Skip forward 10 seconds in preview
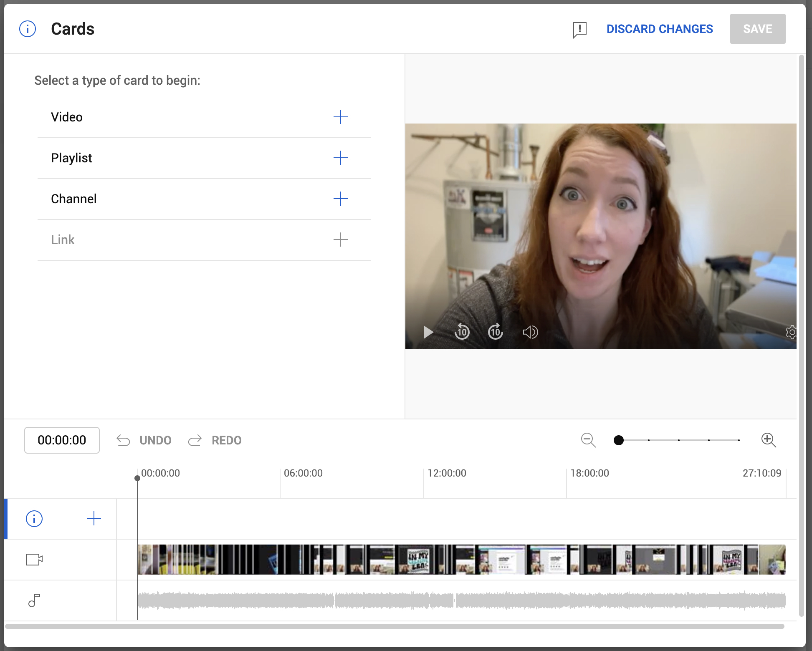 (x=496, y=332)
